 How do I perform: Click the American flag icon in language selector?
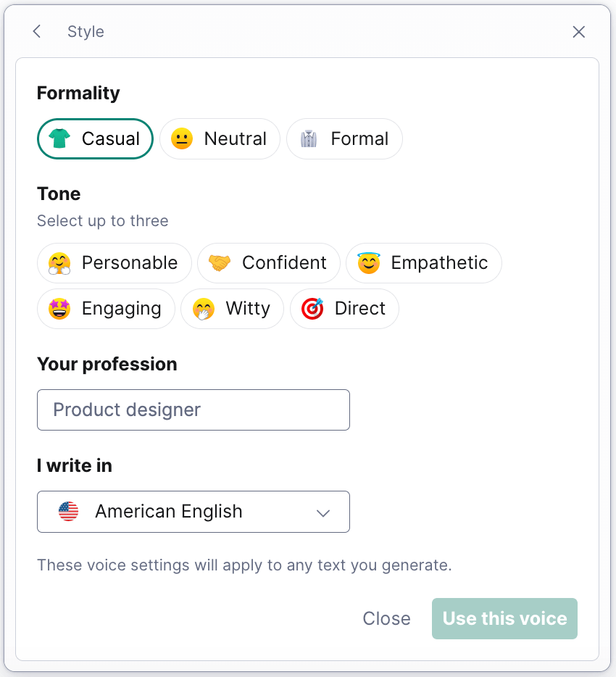click(x=67, y=511)
